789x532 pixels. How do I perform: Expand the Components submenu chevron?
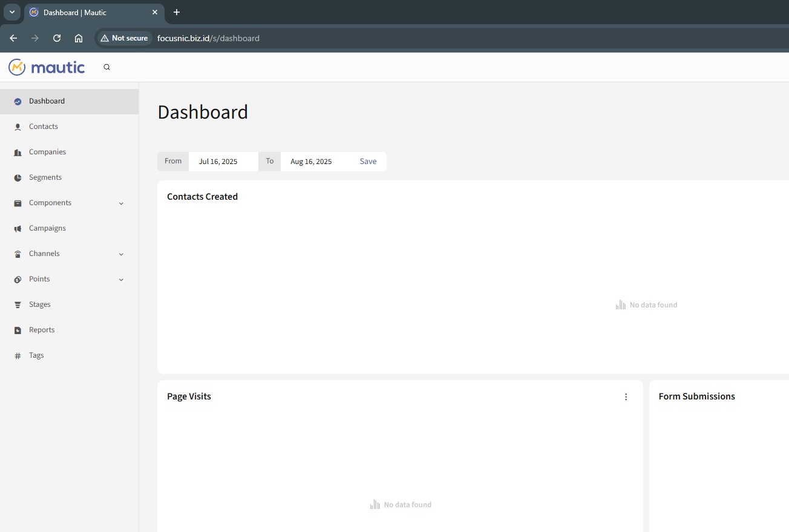[121, 203]
